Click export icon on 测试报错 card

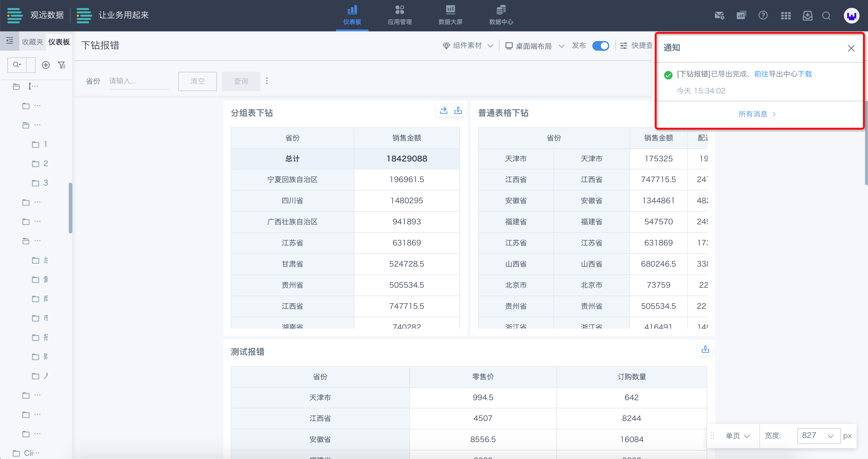(705, 349)
